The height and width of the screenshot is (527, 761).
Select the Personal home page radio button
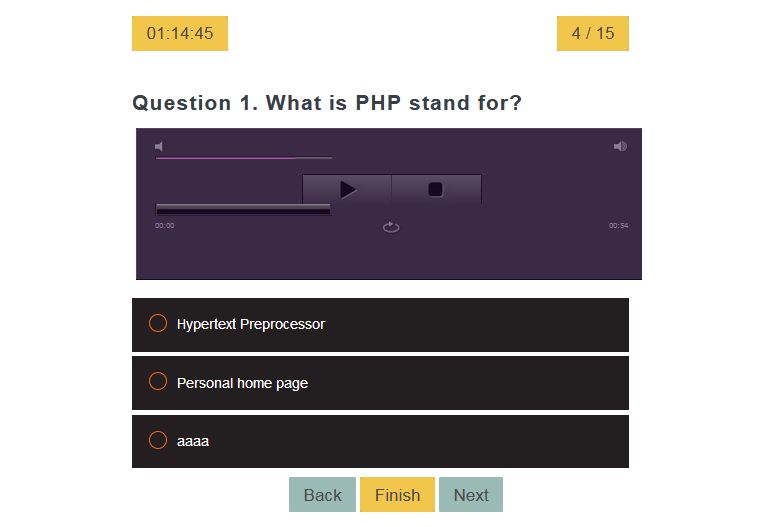pos(157,382)
